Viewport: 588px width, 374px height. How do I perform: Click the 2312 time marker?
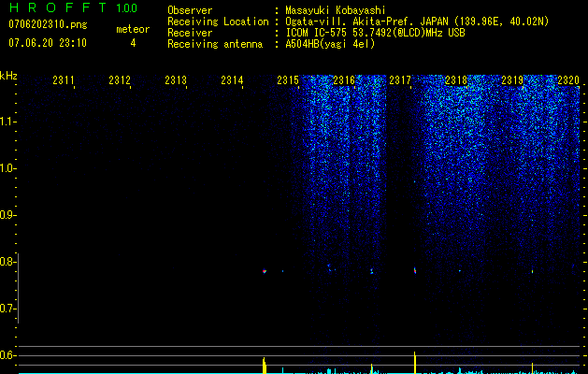pos(120,80)
